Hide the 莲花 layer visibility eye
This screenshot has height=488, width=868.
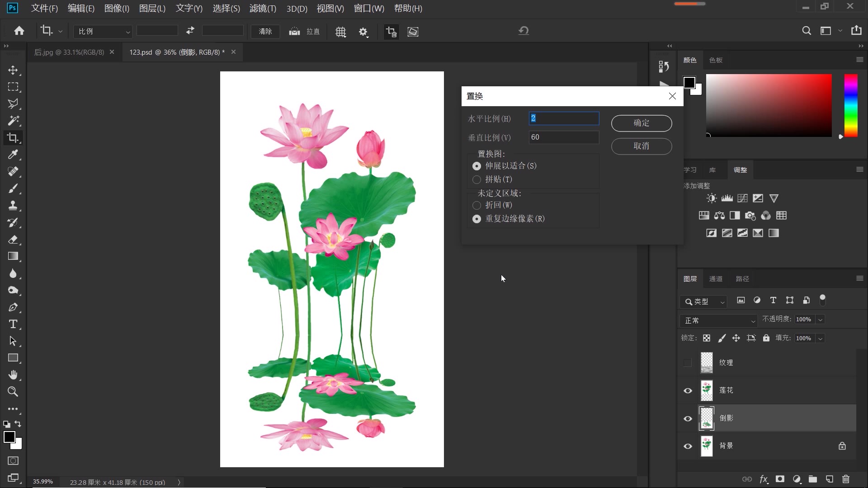coord(688,390)
